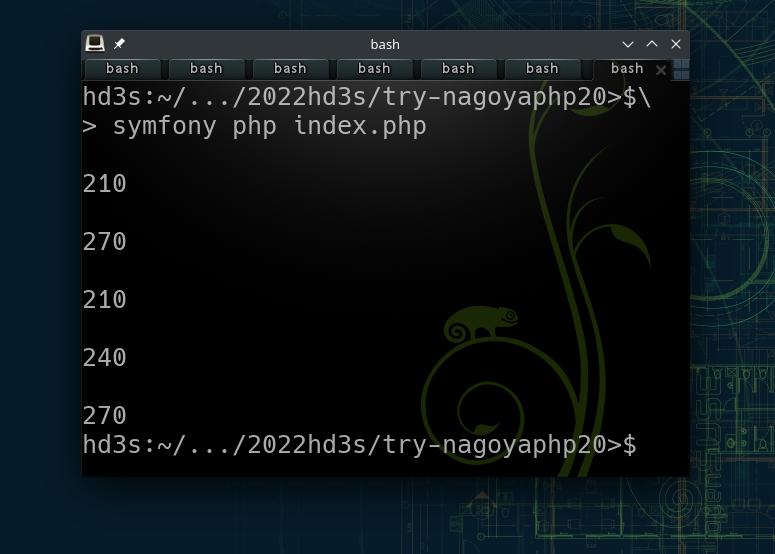Click the 'symfony php index.php' command line
Screen dimensions: 775x554
point(269,126)
